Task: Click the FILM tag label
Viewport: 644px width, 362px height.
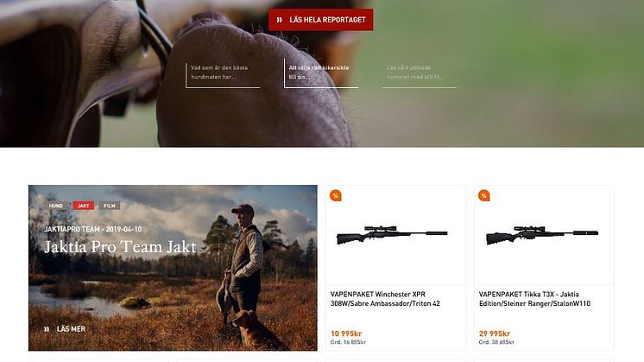Action: coord(110,206)
